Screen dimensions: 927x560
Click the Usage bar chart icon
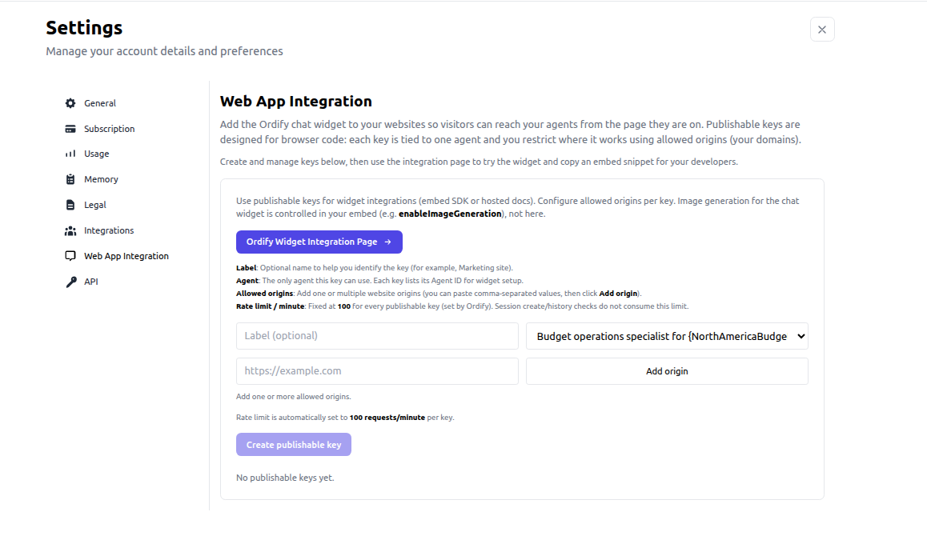70,154
